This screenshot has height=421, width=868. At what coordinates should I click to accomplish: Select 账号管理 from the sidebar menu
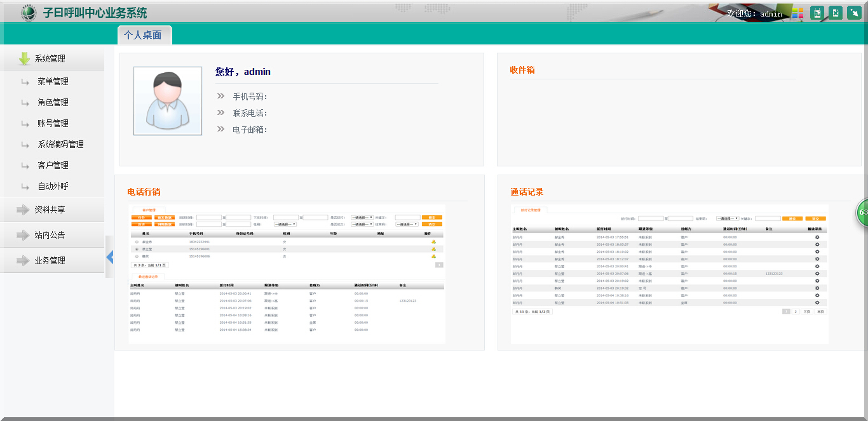[x=53, y=123]
